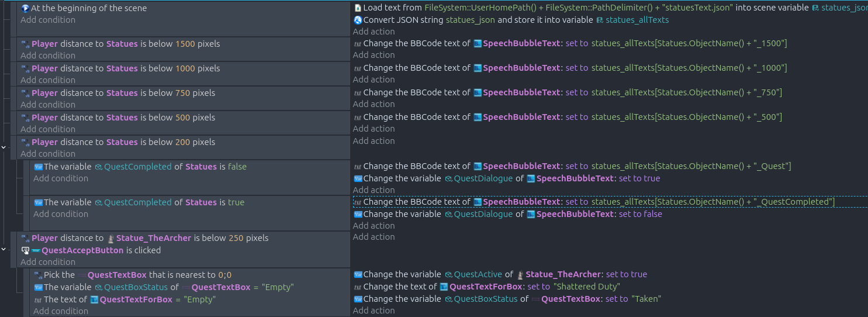This screenshot has width=868, height=317.
Task: Click the cursor icon before 'QuestAcceptButton is clicked'
Action: pyautogui.click(x=25, y=250)
